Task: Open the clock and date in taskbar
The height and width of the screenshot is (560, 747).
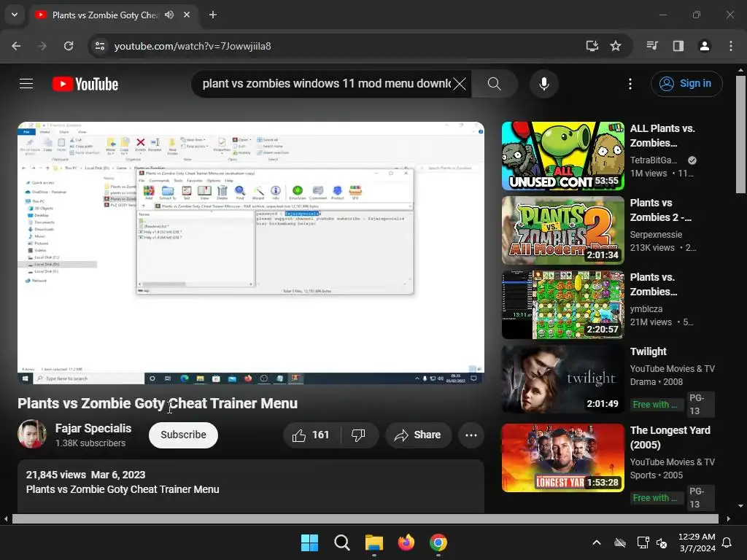Action: pos(697,542)
